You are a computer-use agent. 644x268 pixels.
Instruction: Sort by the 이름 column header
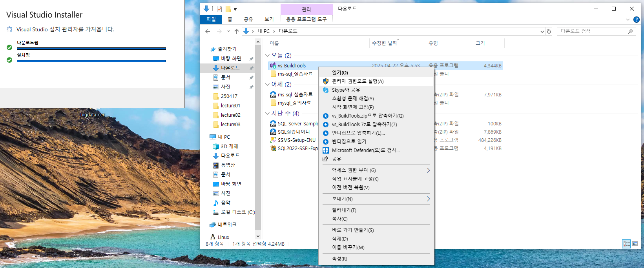(319, 43)
